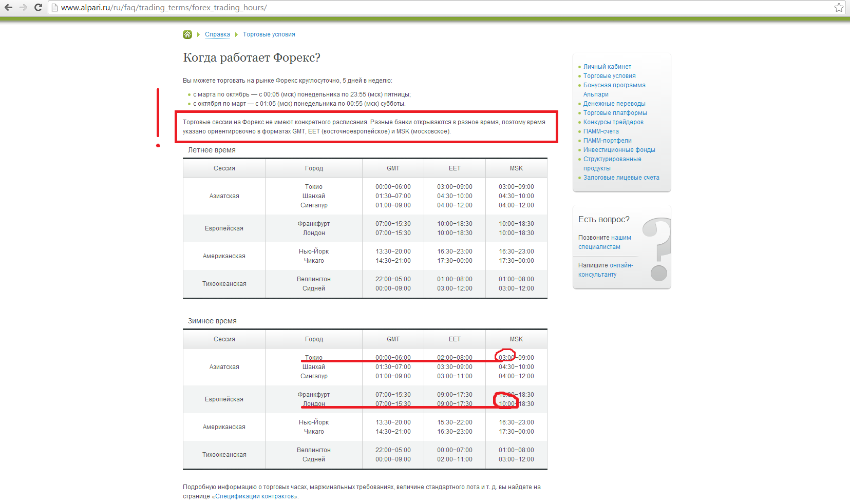Viewport: 850px width, 504px height.
Task: Open Инвестиционные фонды sidebar link
Action: pyautogui.click(x=619, y=150)
